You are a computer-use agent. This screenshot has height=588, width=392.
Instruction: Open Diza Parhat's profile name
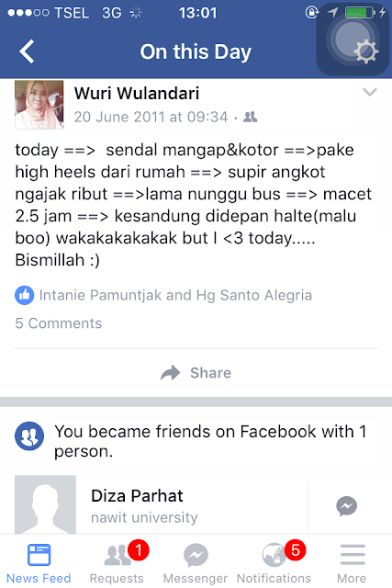tap(137, 496)
